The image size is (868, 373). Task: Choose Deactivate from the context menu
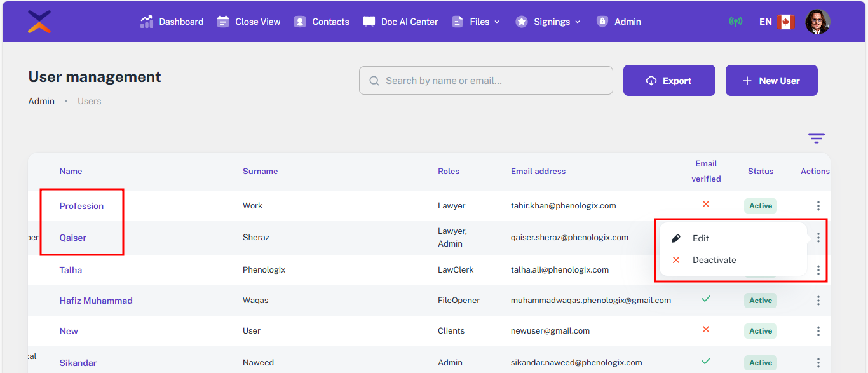pos(714,260)
